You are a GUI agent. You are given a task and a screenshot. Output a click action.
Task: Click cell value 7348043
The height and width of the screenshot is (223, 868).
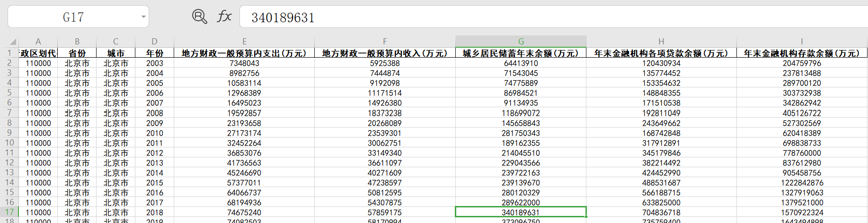pos(244,63)
